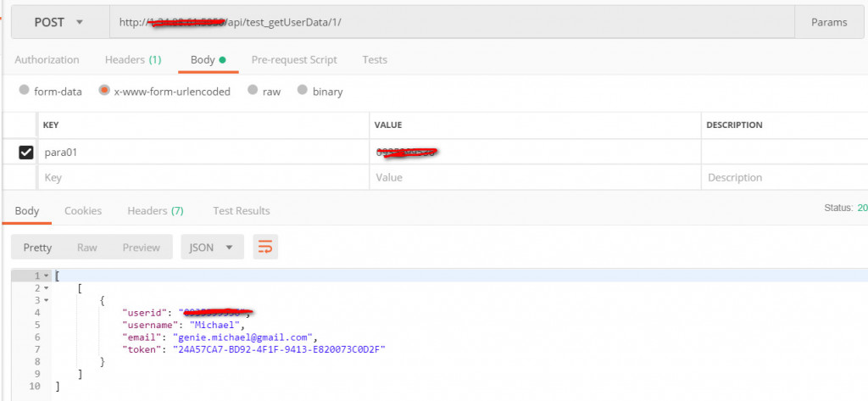Click the KEY column header
Viewport: 868px width, 401px height.
(x=51, y=125)
